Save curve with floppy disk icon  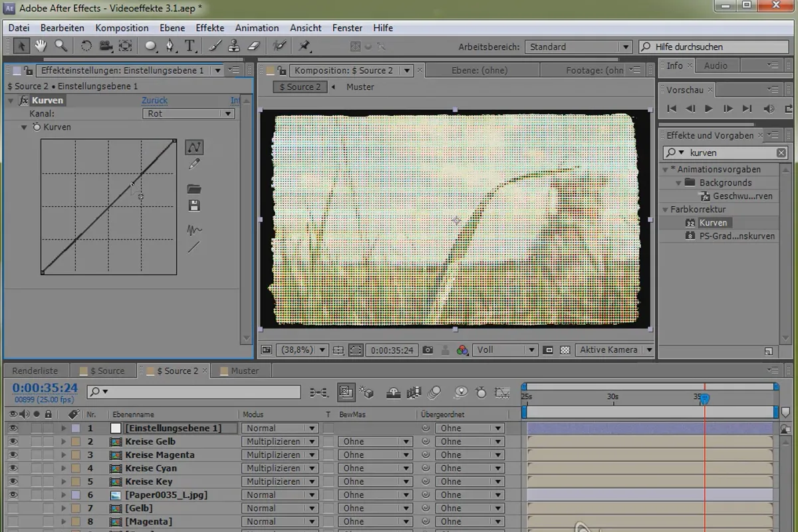pos(194,205)
